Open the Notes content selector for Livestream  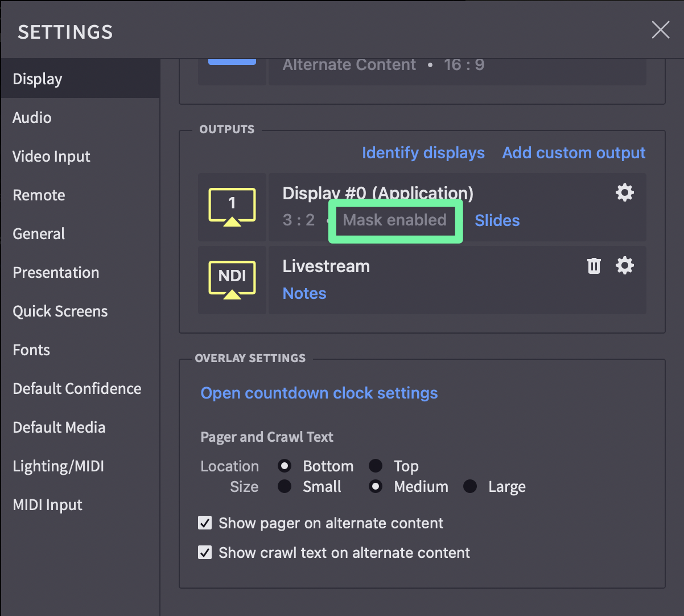[304, 294]
